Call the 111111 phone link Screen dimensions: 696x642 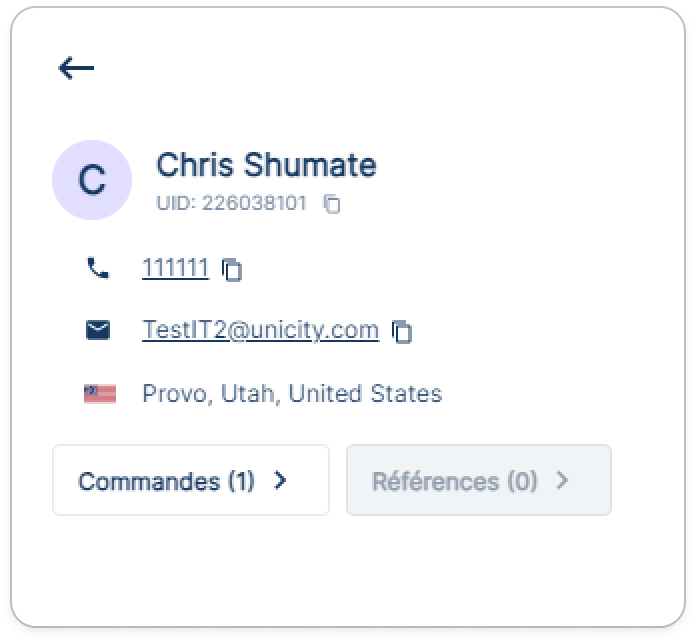pos(175,268)
